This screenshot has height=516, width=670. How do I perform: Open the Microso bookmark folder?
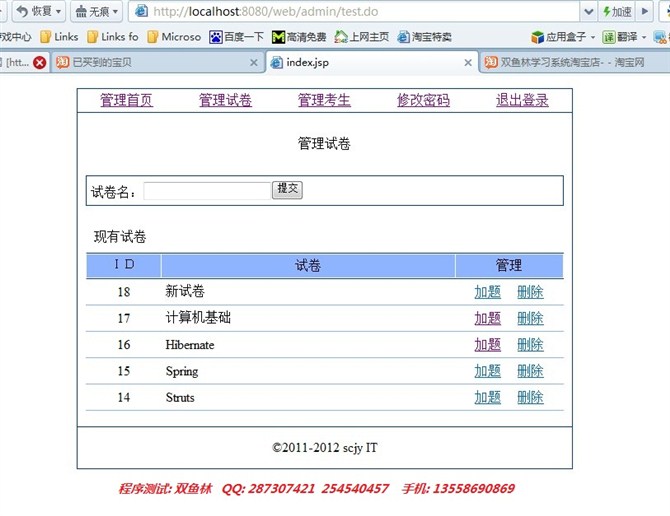(x=174, y=37)
